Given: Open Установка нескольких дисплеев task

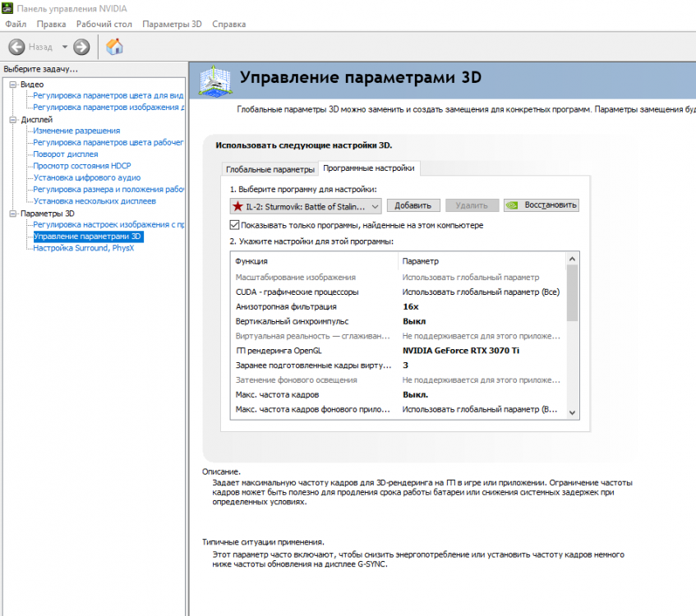Looking at the screenshot, I should coord(94,201).
